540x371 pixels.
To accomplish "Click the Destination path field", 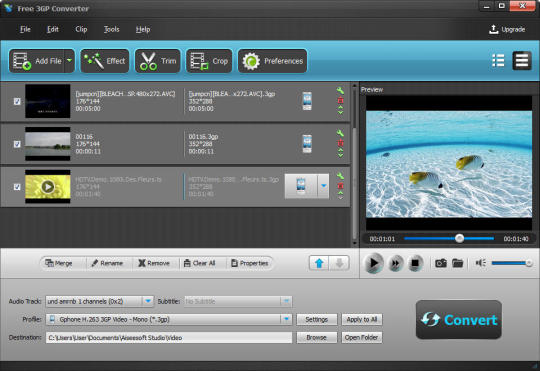I will (169, 338).
